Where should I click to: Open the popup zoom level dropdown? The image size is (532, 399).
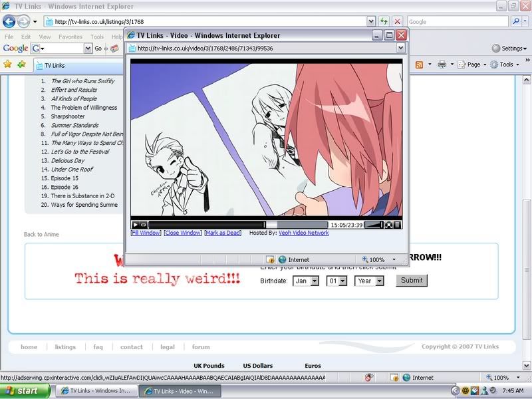point(394,259)
